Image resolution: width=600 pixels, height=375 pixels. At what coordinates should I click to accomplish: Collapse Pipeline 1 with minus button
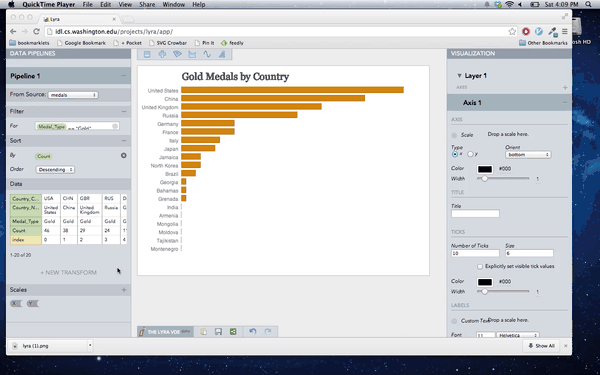[123, 76]
